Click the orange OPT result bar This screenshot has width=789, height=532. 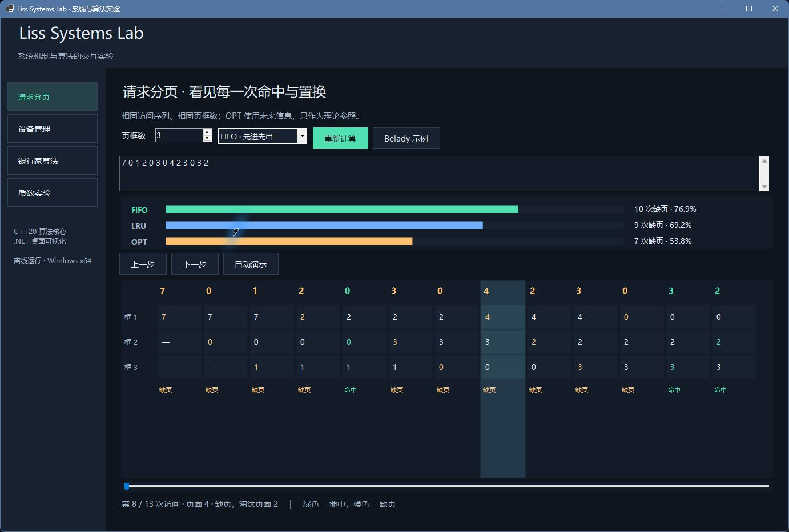(289, 241)
